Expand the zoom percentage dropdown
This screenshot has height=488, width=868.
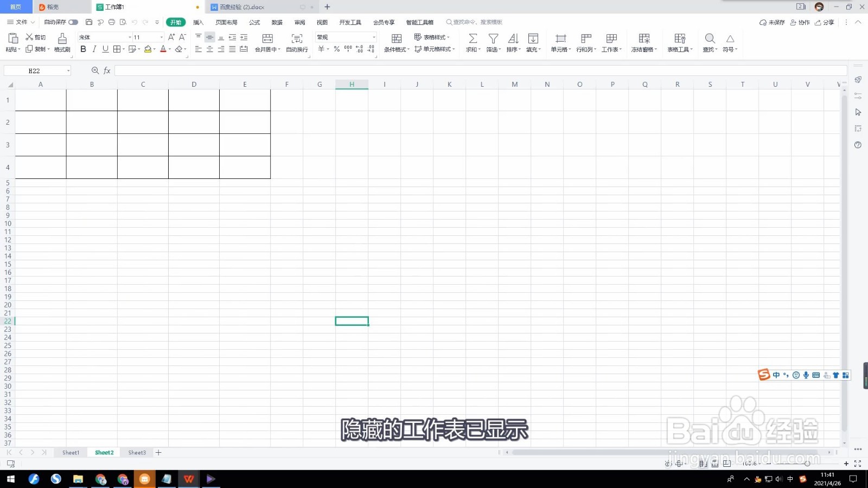tap(759, 464)
